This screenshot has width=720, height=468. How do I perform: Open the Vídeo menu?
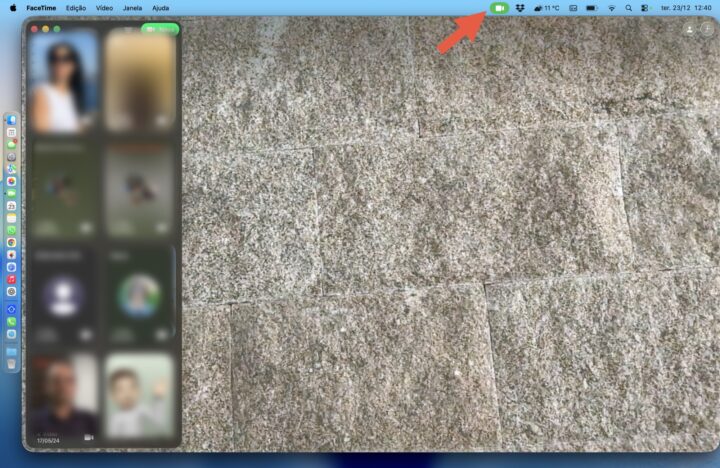click(104, 8)
